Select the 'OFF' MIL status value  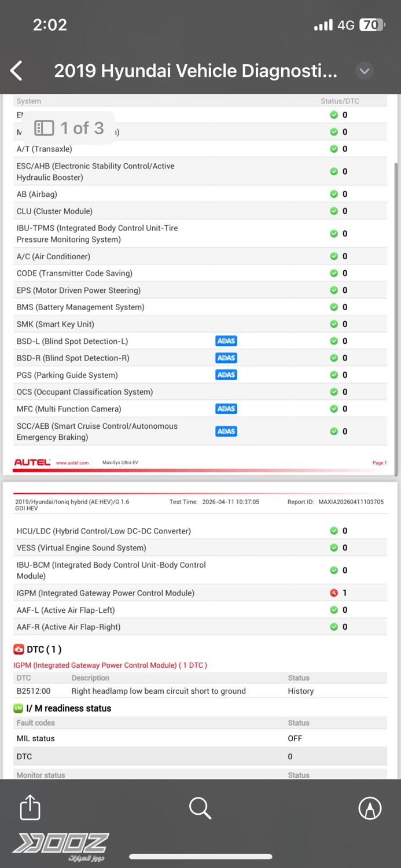point(295,738)
